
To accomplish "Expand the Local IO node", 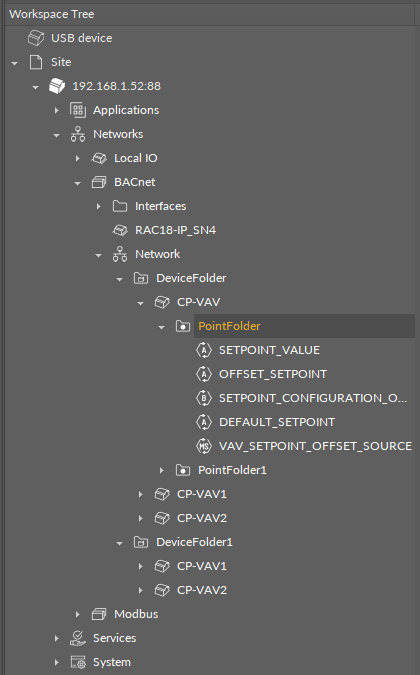I will point(78,158).
